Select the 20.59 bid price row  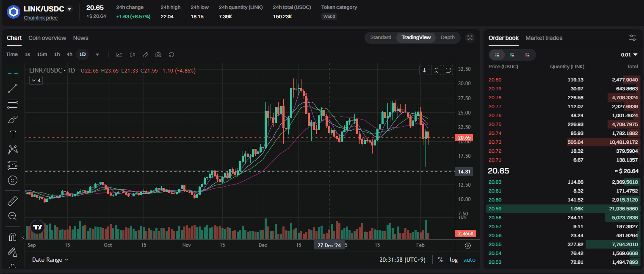coord(563,209)
